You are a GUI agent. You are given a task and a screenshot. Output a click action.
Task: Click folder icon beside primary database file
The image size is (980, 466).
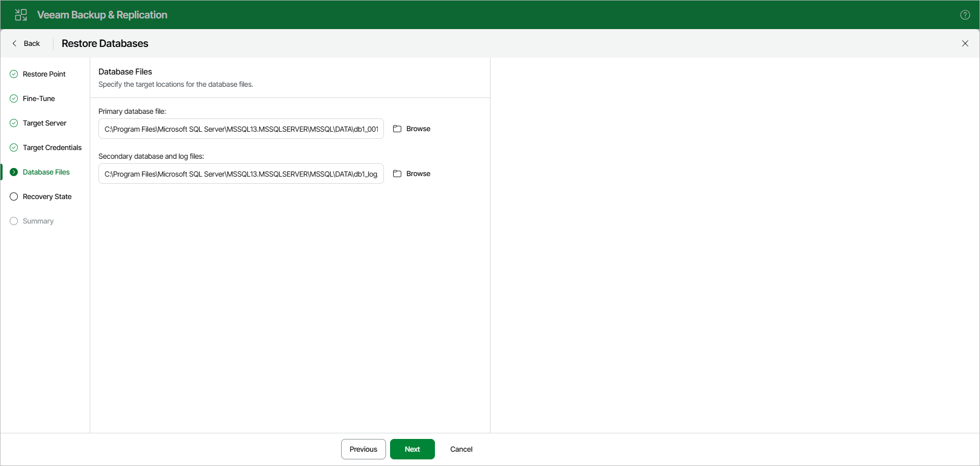[x=397, y=129]
